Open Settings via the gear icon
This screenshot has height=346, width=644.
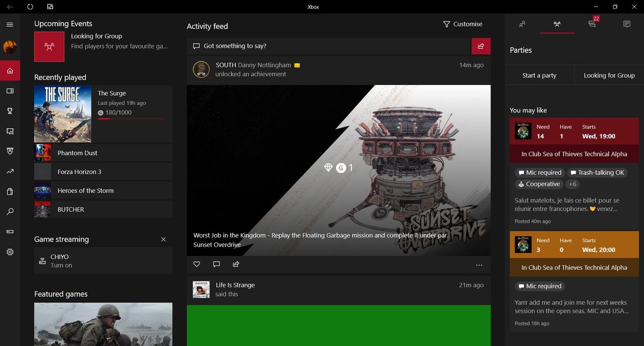(x=10, y=252)
